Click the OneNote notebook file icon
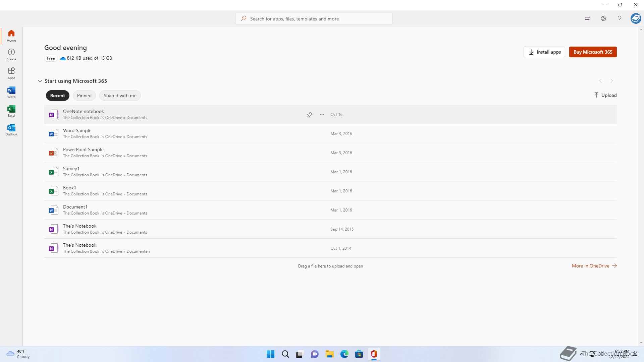Viewport: 644px width, 362px height. click(53, 114)
